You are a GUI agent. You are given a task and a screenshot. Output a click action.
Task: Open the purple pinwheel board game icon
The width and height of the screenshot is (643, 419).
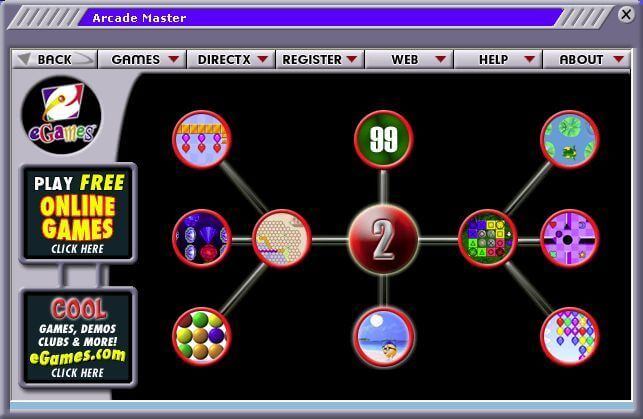pyautogui.click(x=570, y=238)
